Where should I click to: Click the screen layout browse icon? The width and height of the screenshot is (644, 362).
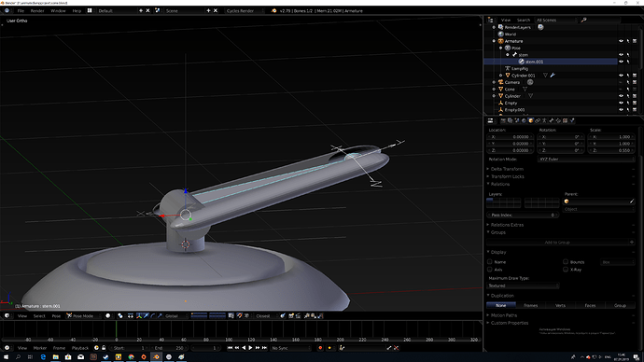click(x=90, y=10)
